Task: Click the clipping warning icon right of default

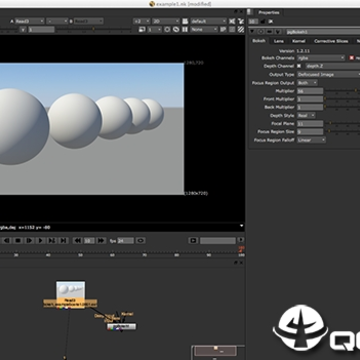Action: pos(232,21)
